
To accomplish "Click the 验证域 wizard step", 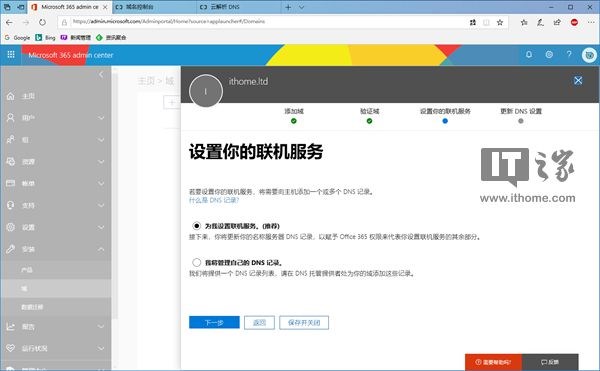I will tap(369, 115).
